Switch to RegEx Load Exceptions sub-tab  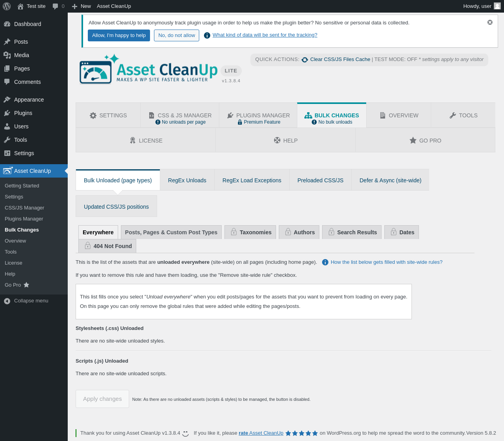tap(252, 180)
